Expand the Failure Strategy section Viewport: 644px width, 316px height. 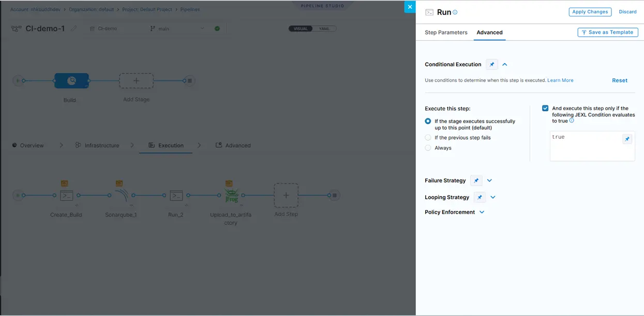point(489,180)
